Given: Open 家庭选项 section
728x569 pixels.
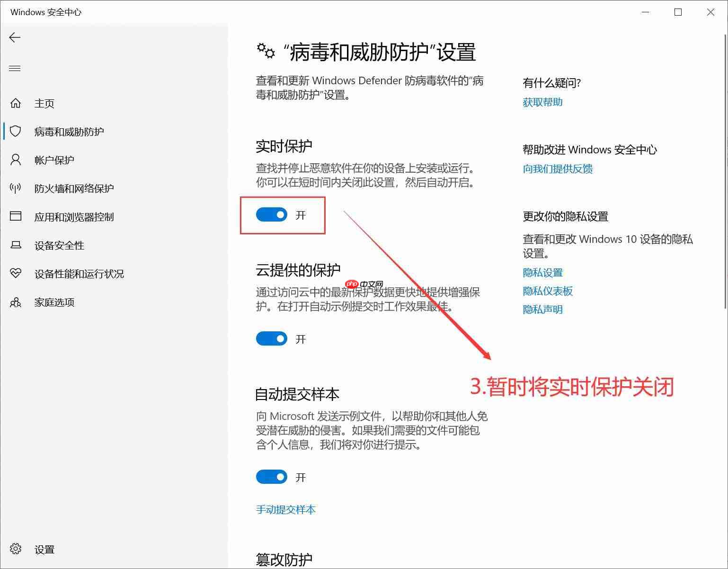Looking at the screenshot, I should [54, 302].
